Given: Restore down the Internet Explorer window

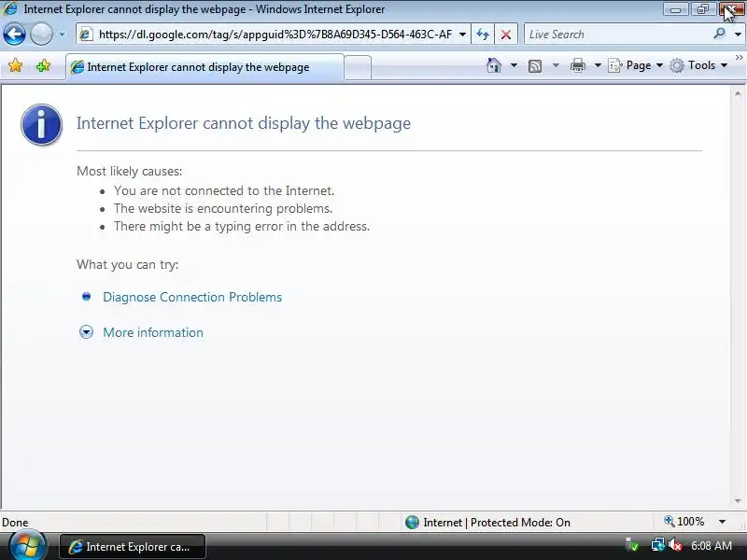Looking at the screenshot, I should [703, 9].
